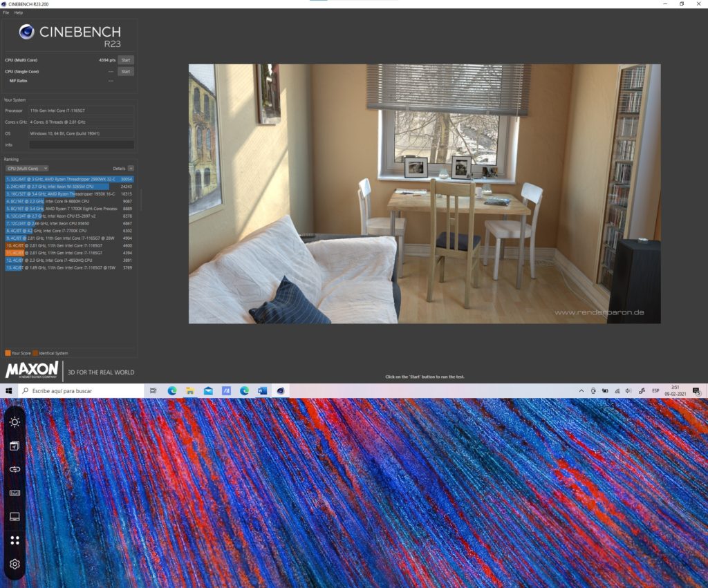Open the File menu
The width and height of the screenshot is (708, 588).
point(6,12)
